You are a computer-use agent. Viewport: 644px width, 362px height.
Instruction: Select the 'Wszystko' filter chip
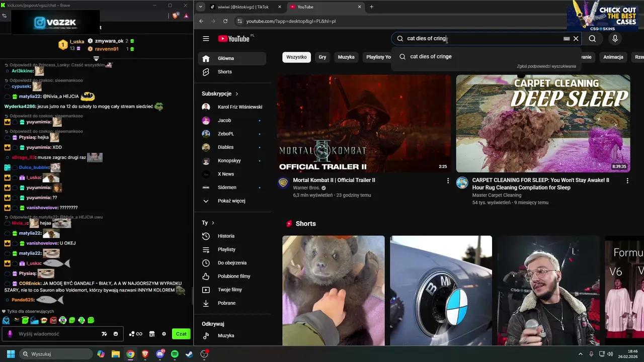(x=296, y=57)
